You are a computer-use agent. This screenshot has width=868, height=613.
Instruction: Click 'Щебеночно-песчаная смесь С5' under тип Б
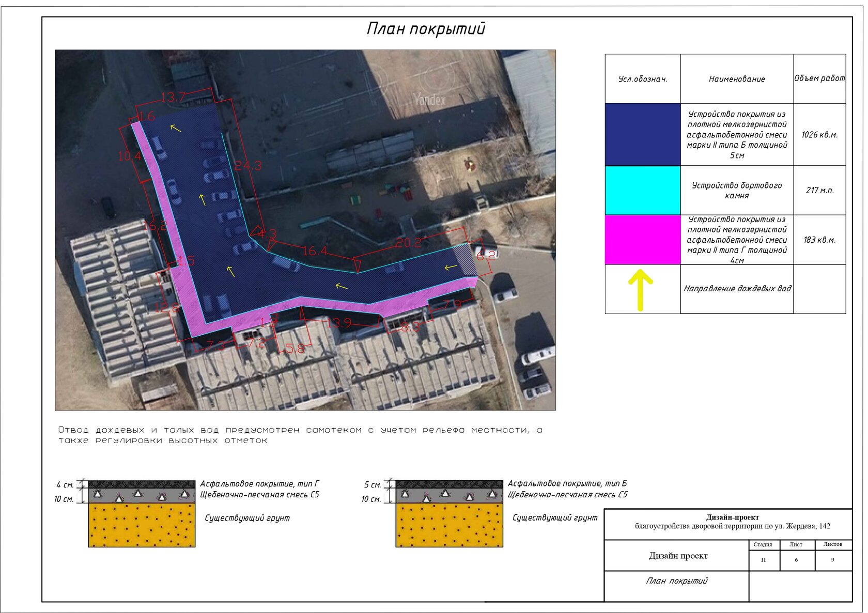click(x=567, y=495)
